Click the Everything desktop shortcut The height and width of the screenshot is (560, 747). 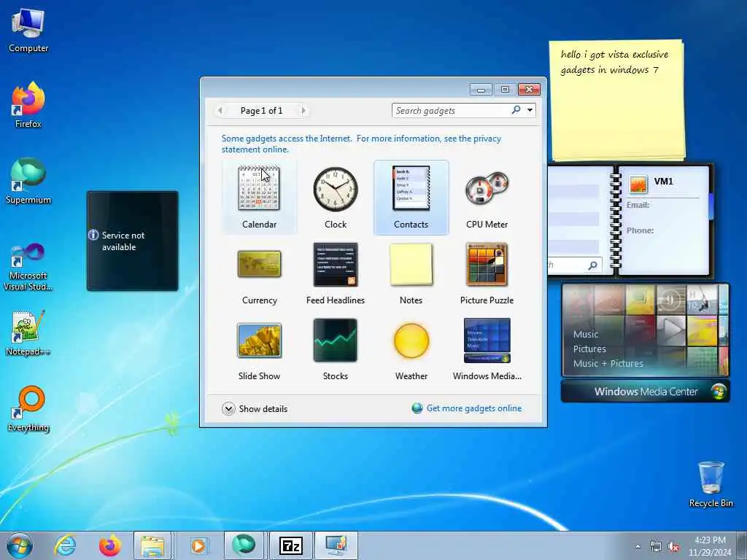tap(28, 408)
